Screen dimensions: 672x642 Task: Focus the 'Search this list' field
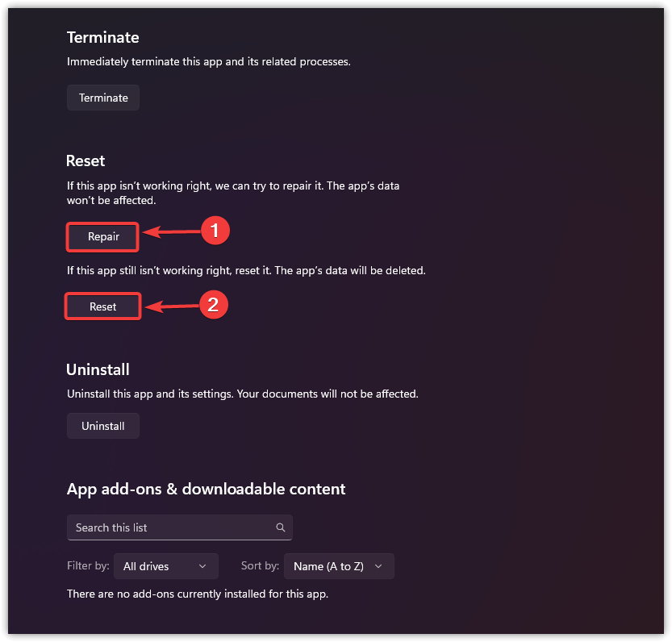tap(169, 527)
